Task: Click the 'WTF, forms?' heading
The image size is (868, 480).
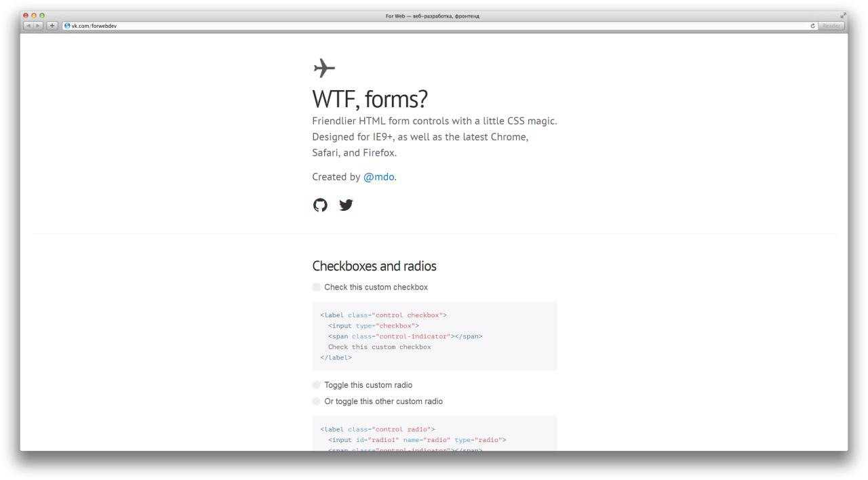Action: (x=370, y=100)
